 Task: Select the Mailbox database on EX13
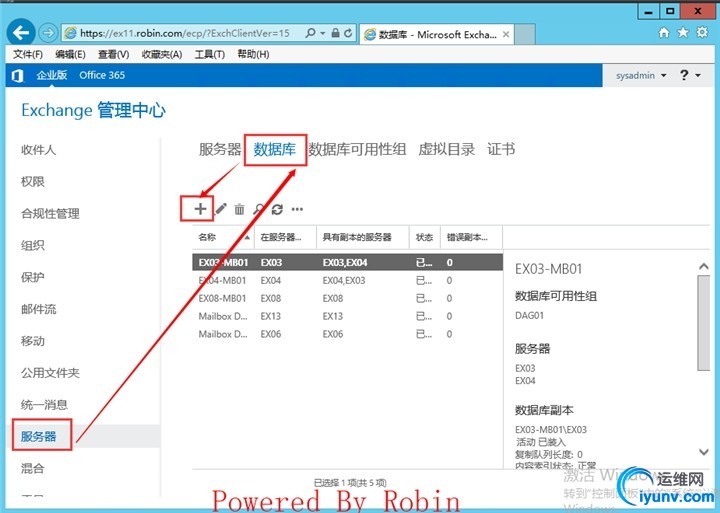(x=348, y=316)
